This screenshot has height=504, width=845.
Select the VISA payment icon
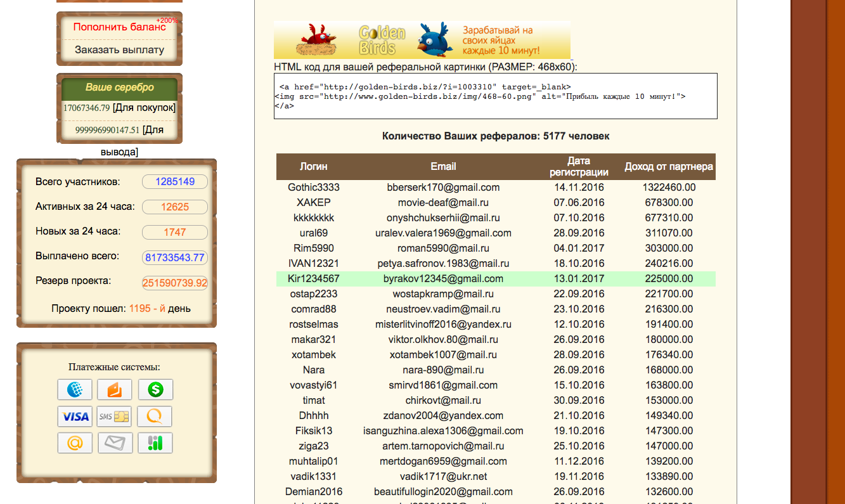[x=75, y=417]
